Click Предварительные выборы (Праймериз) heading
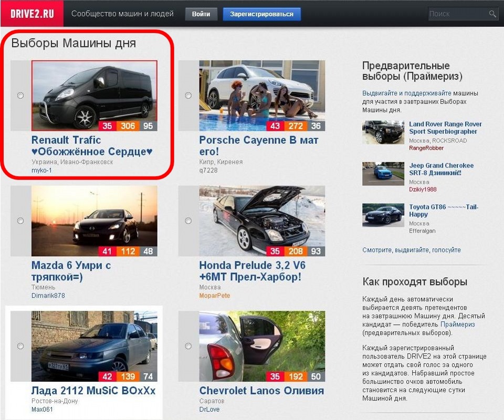This screenshot has height=420, width=504. click(413, 71)
